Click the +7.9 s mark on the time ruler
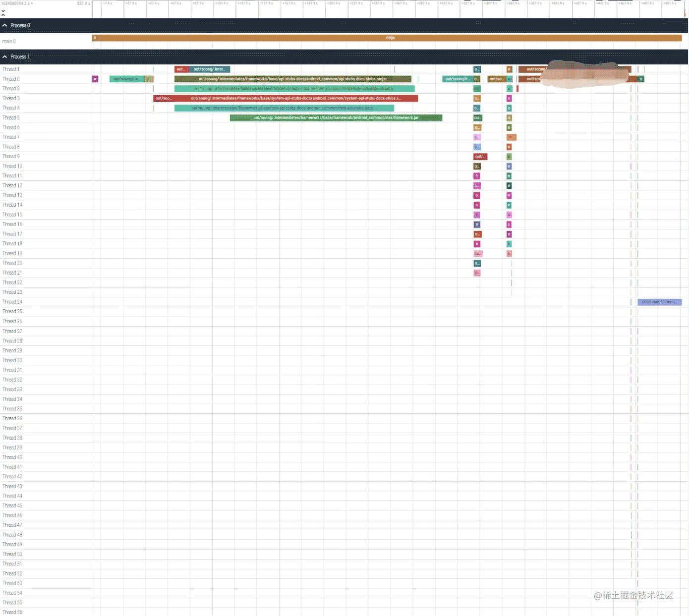 pos(108,3)
